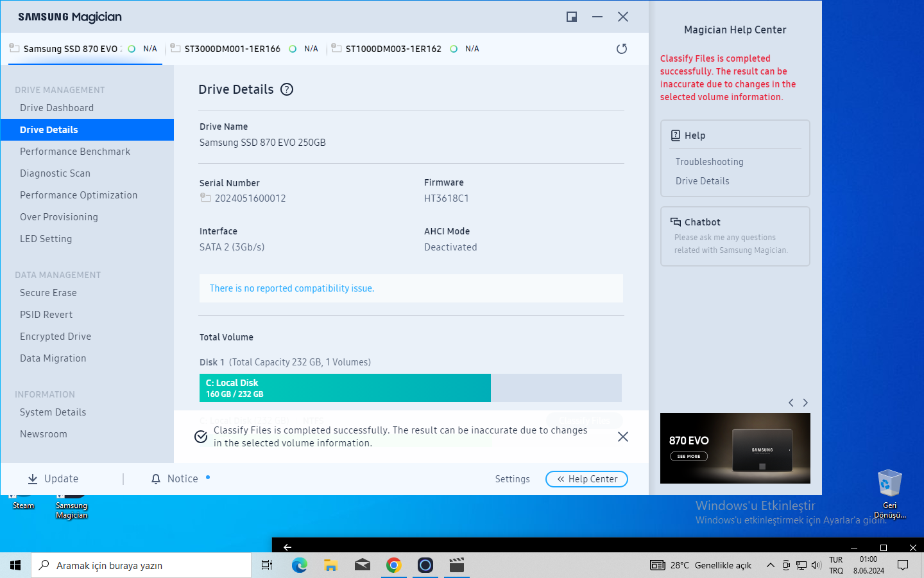
Task: Click the Windows search box
Action: coord(141,565)
